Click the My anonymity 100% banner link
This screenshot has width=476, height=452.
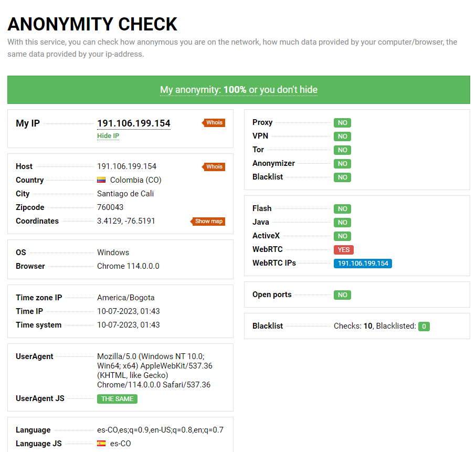tap(239, 90)
